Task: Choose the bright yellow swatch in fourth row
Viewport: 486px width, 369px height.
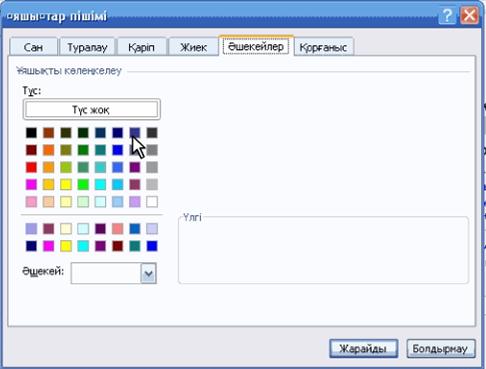Action: coord(66,184)
